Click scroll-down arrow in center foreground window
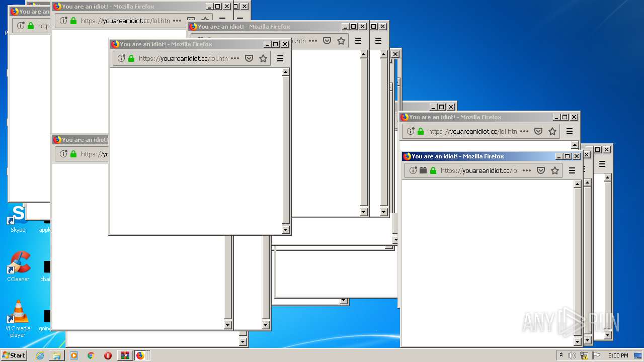 click(285, 230)
